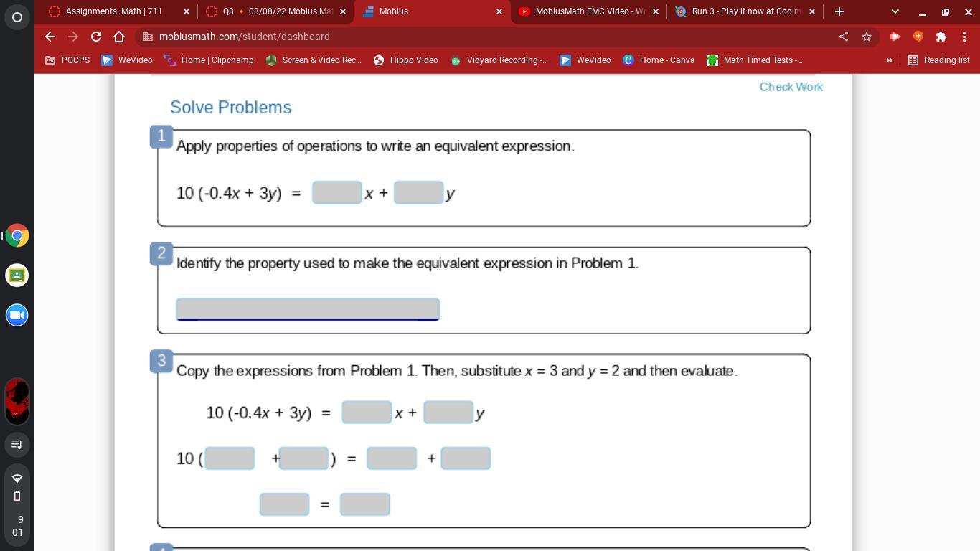Viewport: 980px width, 551px height.
Task: Open the second WeVideo bookmark after Vidyard
Action: (x=585, y=60)
